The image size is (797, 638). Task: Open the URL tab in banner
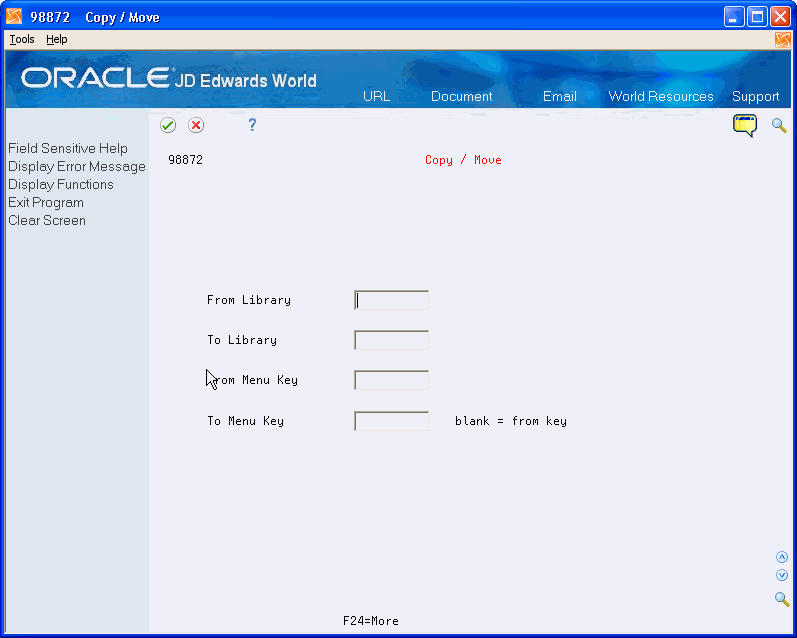pyautogui.click(x=377, y=97)
